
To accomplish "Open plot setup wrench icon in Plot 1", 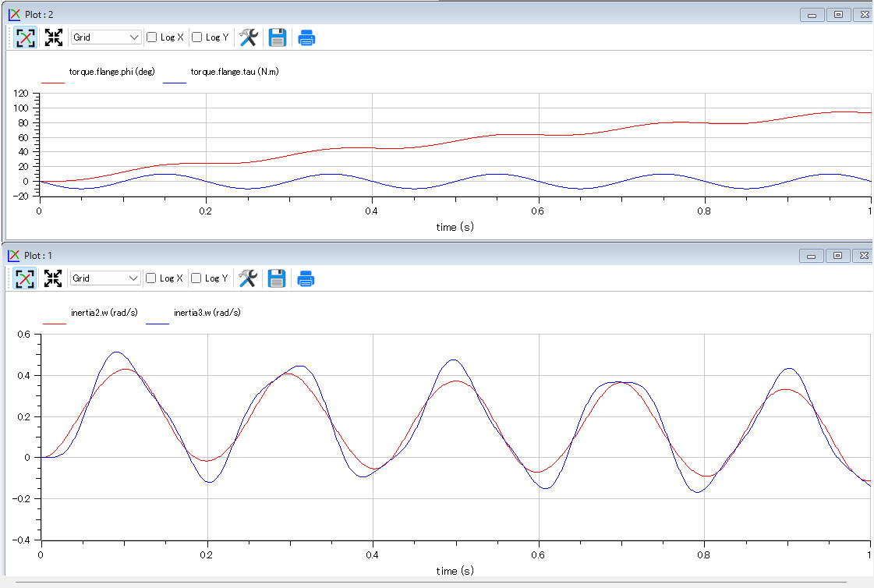I will pos(248,278).
